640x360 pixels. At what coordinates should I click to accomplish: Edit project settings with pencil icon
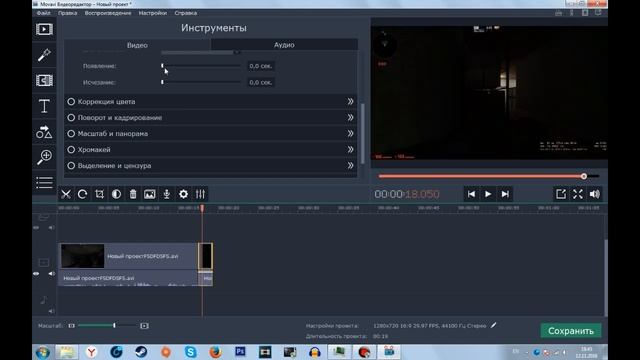click(x=494, y=325)
